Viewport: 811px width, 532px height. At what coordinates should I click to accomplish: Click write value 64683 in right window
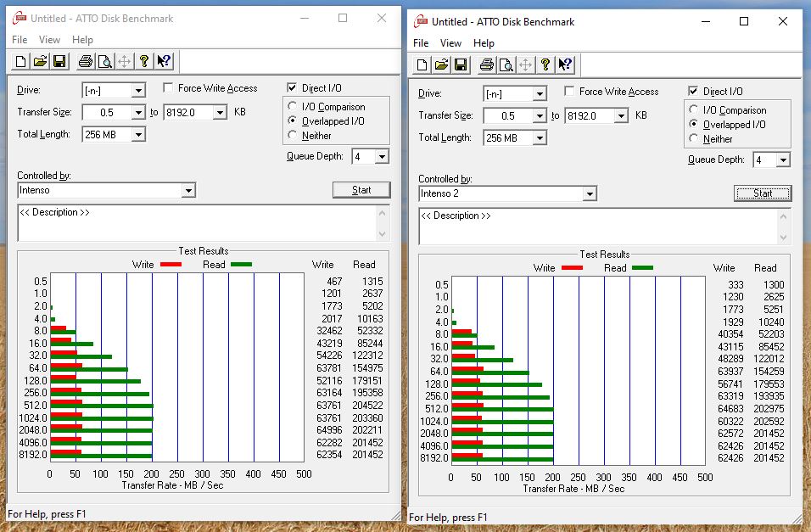coord(730,408)
